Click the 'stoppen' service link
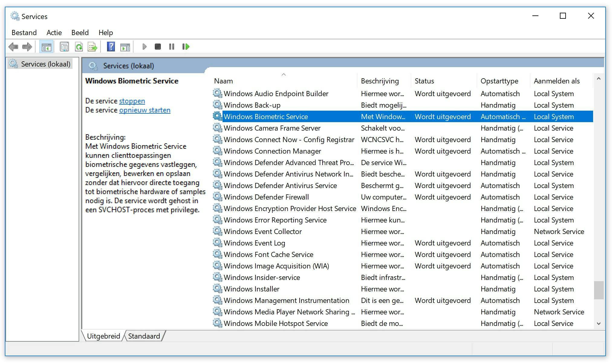Viewport: 614px width, 364px height. click(132, 101)
